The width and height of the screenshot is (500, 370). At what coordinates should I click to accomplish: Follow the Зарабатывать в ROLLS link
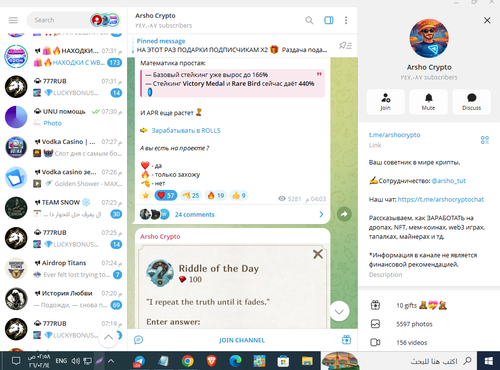[186, 130]
